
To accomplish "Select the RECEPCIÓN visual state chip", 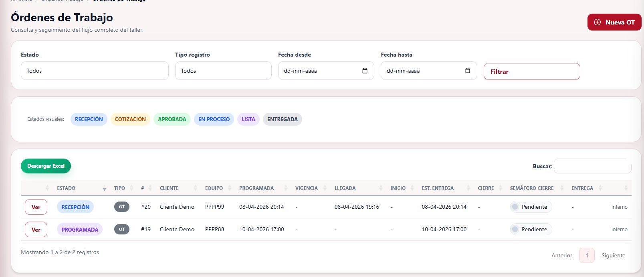I will pos(89,119).
